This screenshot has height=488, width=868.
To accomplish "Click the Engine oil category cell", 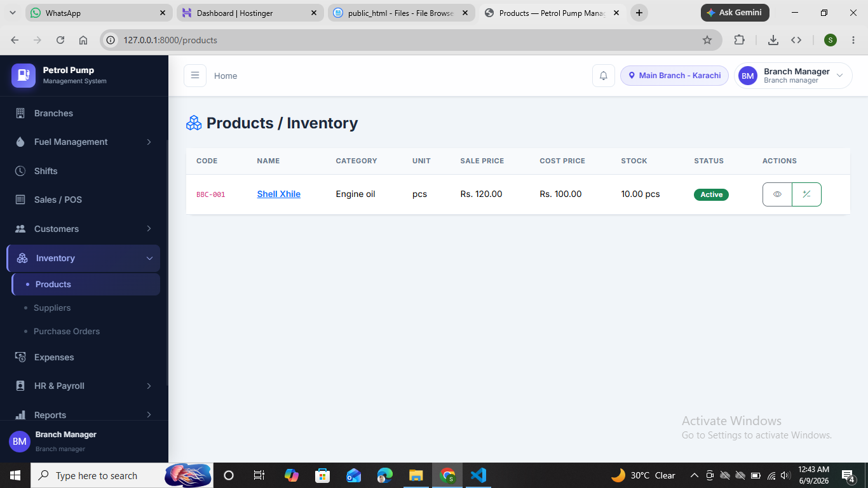I will pyautogui.click(x=356, y=194).
